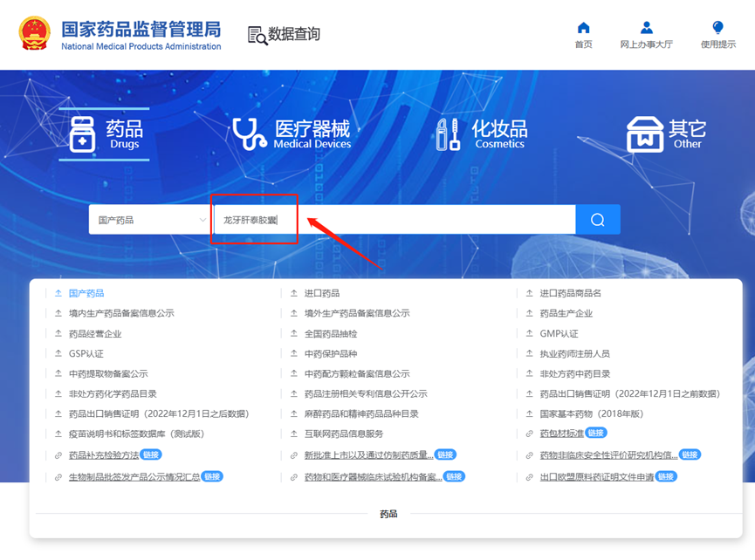Open 网上办事大厅 navigation link
Viewport: 755px width, 560px height.
646,44
